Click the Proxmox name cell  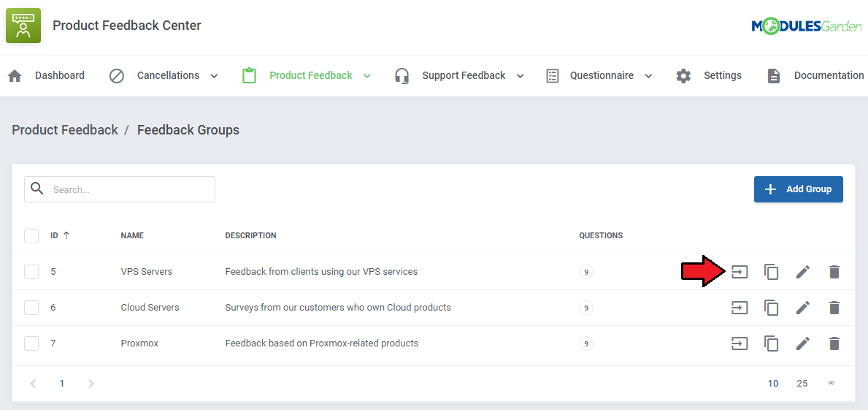tap(139, 343)
